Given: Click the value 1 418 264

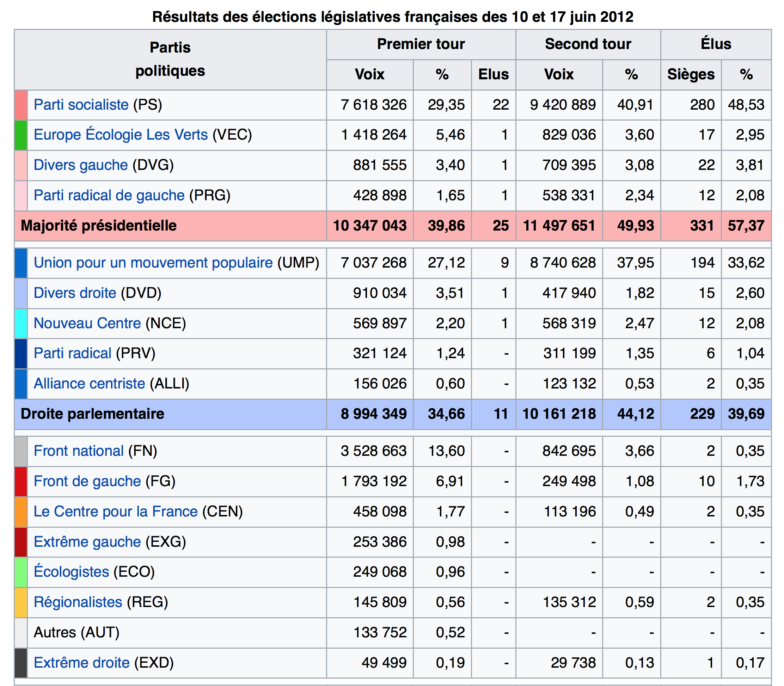Looking at the screenshot, I should pyautogui.click(x=374, y=135).
